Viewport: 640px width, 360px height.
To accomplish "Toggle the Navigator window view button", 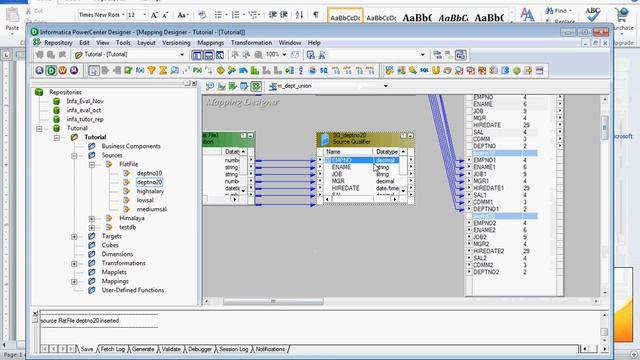I will point(197,55).
